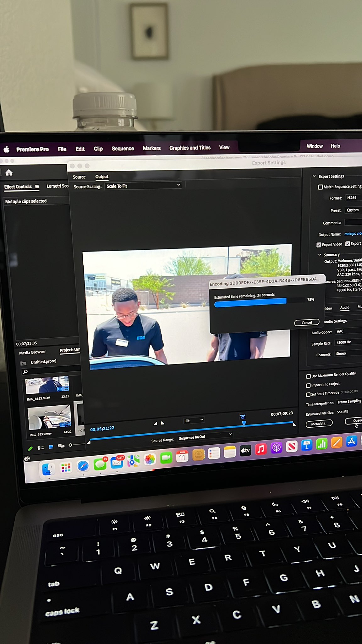Viewport: 362px width, 644px height.
Task: Switch to the Audio settings tab
Action: 345,308
